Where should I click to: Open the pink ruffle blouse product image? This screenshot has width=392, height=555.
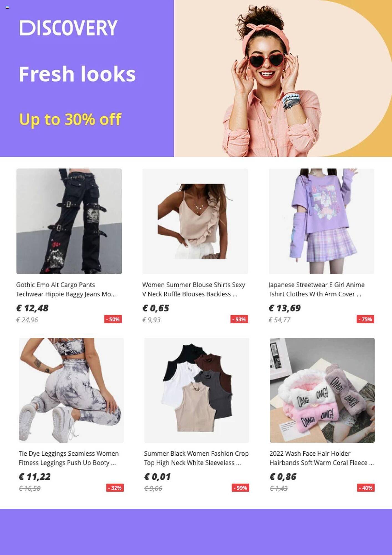195,221
